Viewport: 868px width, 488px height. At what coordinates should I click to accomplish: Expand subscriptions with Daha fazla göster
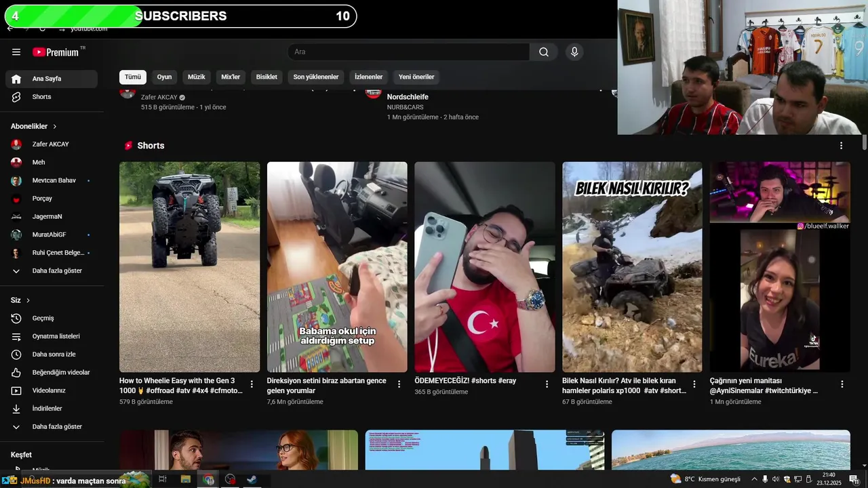(52, 271)
